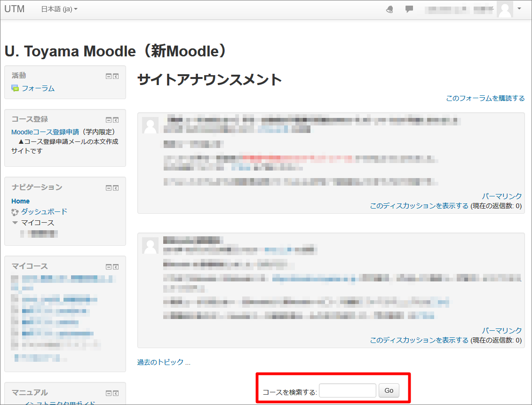The image size is (532, 405).
Task: Open the 日本語 (ja) language menu
Action: point(59,9)
